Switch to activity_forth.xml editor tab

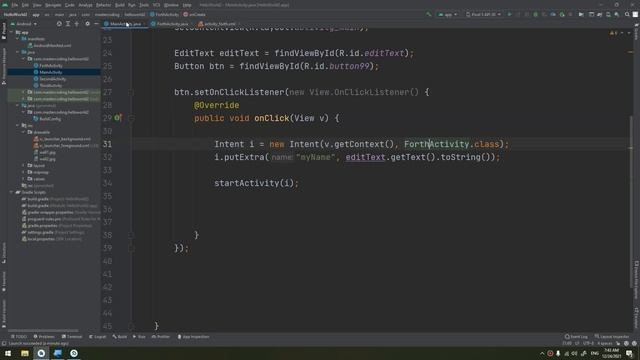(217, 24)
